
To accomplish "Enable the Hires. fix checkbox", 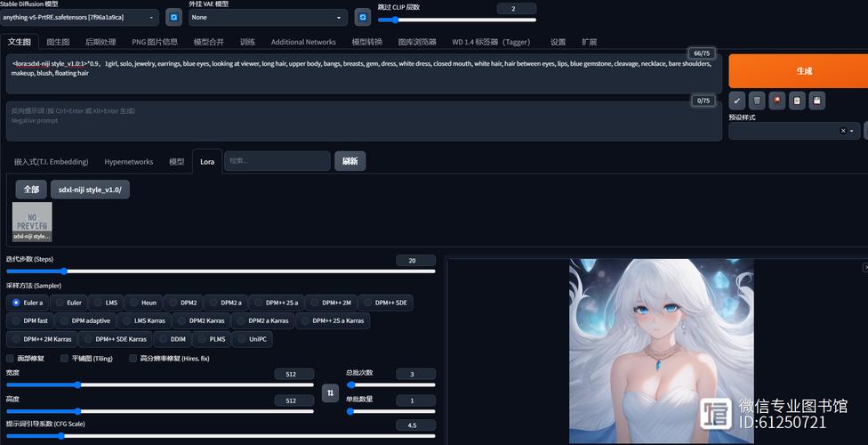I will [x=133, y=359].
